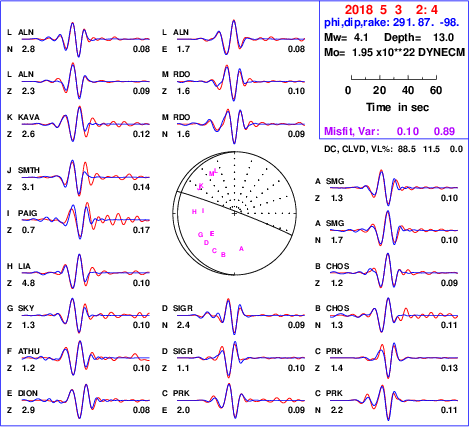Select the phi,dip,rake values text
The image size is (469, 427).
pyautogui.click(x=392, y=23)
